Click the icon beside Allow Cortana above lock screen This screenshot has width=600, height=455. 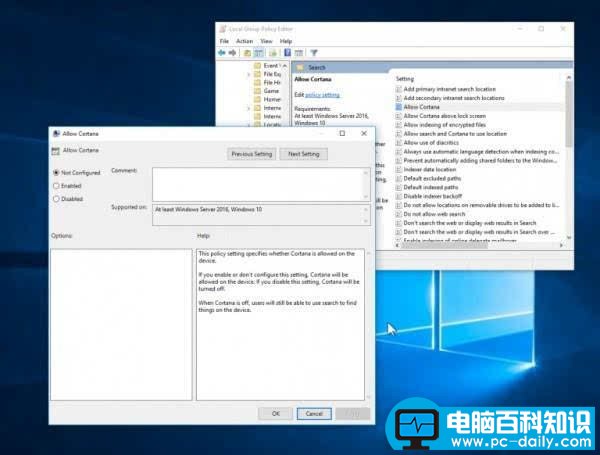(398, 116)
